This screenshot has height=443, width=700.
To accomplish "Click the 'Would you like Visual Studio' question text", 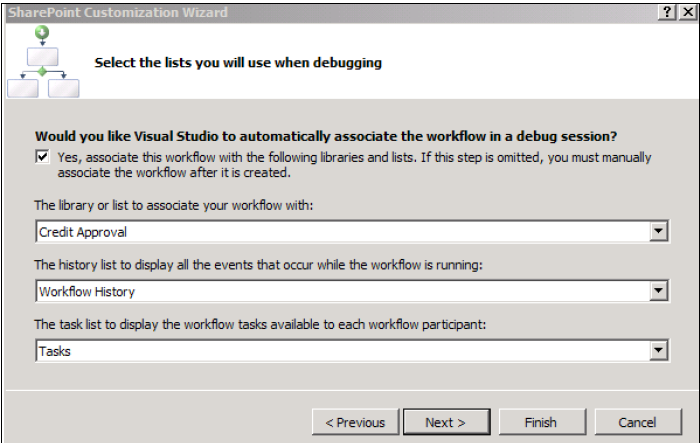I will (x=326, y=136).
